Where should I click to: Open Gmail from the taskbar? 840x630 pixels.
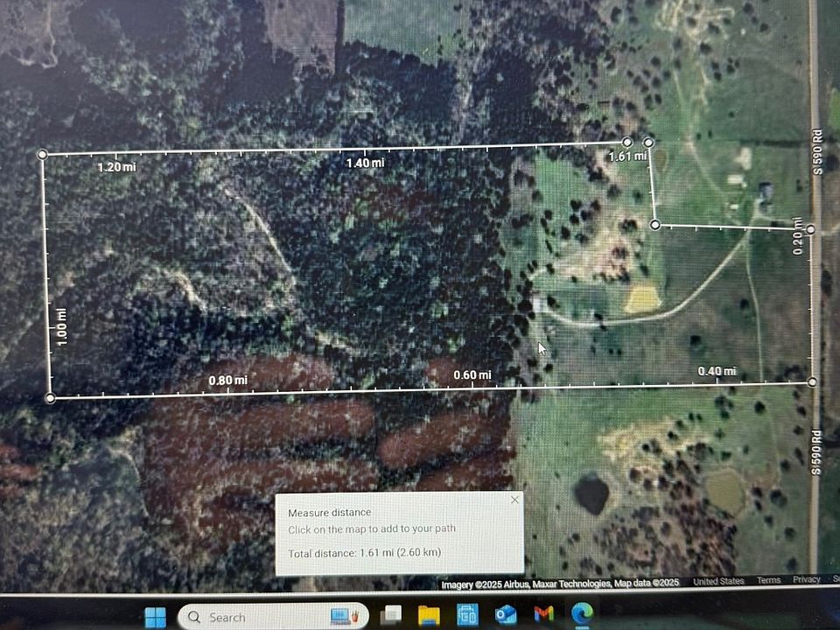(x=543, y=614)
